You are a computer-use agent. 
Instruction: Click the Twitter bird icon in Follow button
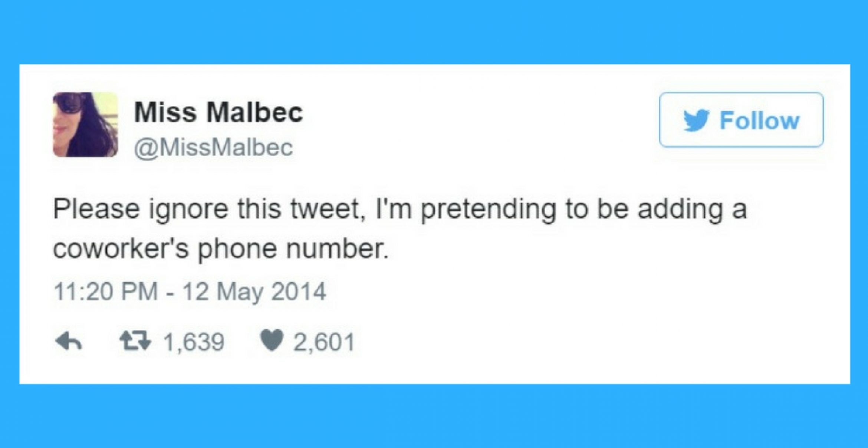pyautogui.click(x=696, y=121)
